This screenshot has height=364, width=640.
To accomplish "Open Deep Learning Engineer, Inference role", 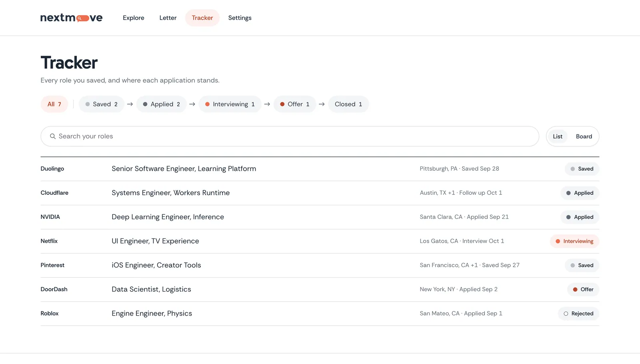I will [168, 217].
